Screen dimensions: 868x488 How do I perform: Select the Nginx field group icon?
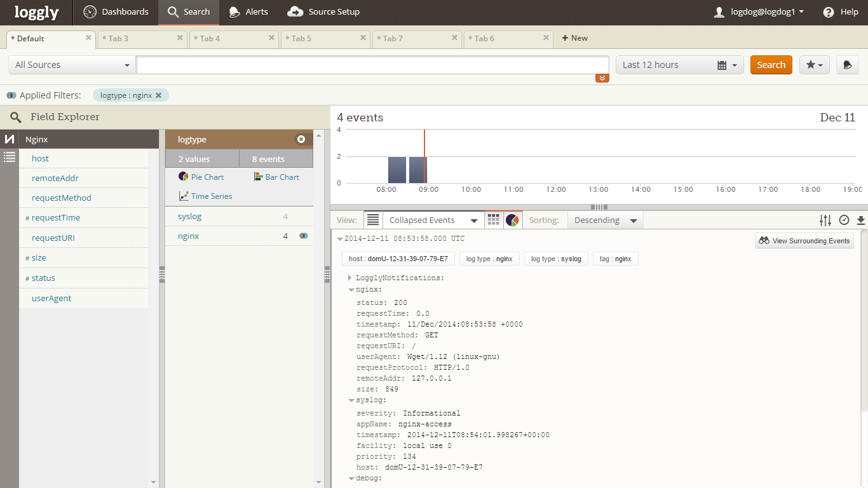(10, 139)
